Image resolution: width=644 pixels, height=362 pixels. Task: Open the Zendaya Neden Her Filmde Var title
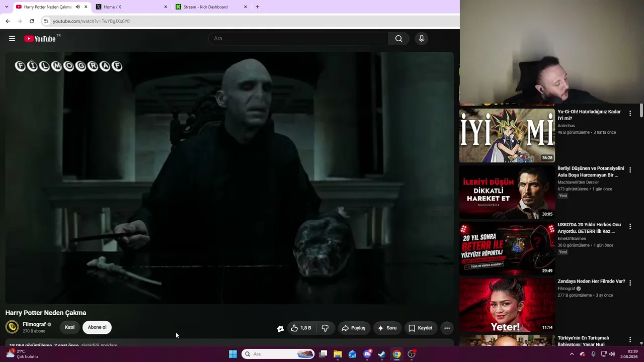[591, 282]
